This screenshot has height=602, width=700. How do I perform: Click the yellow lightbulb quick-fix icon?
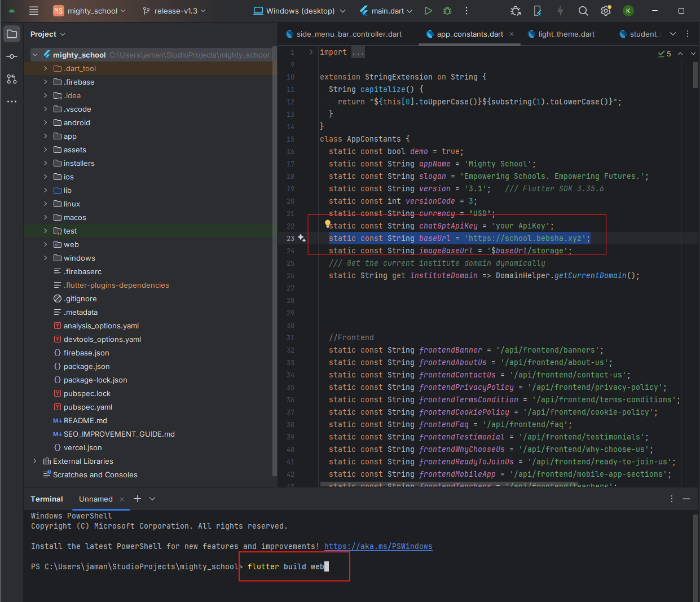(328, 224)
